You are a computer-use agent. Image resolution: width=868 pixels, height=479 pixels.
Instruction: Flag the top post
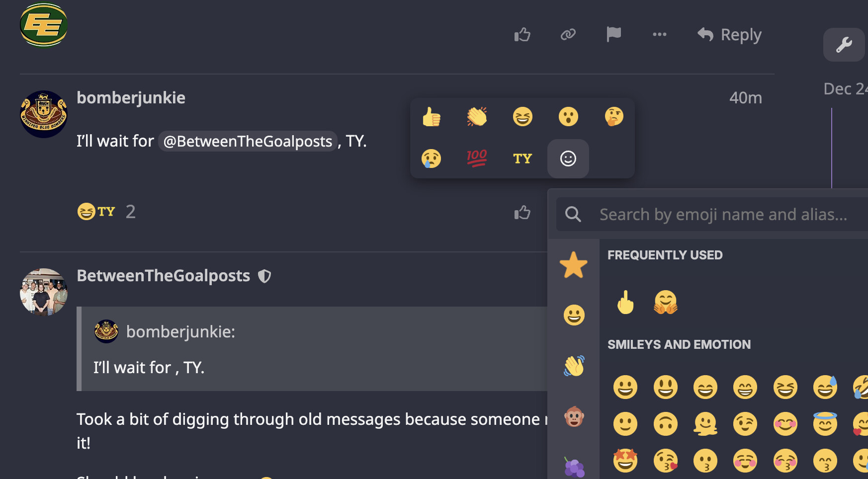click(613, 34)
